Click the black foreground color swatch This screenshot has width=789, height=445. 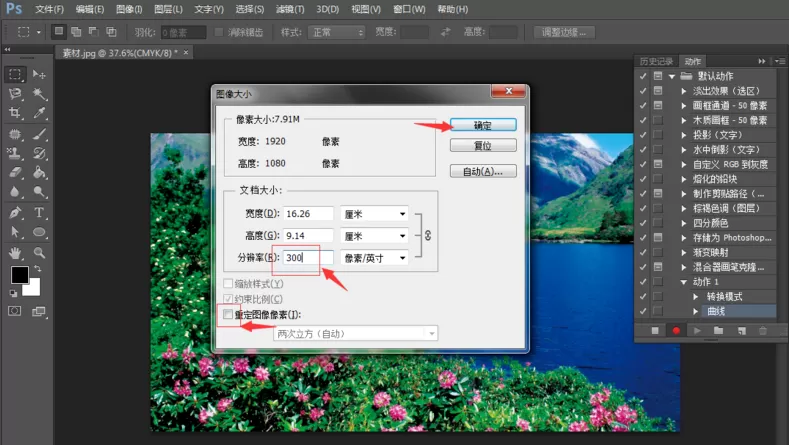20,275
